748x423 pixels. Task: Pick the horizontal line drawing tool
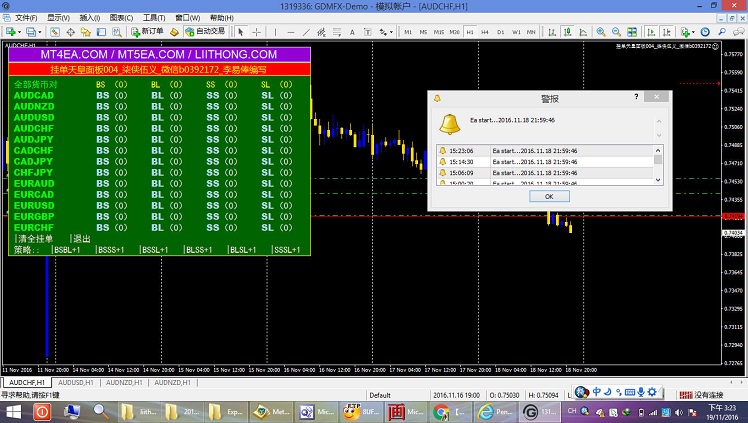(291, 31)
